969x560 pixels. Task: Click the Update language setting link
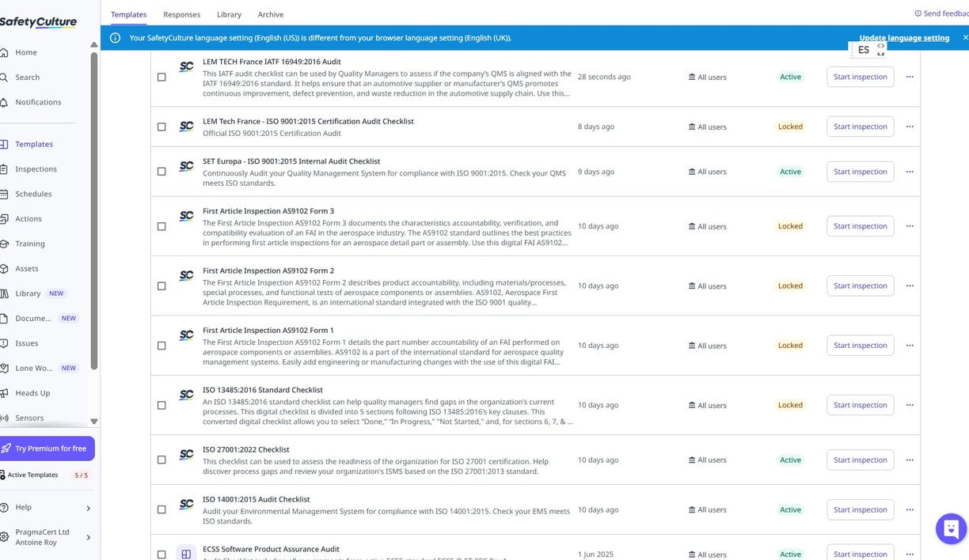(904, 38)
